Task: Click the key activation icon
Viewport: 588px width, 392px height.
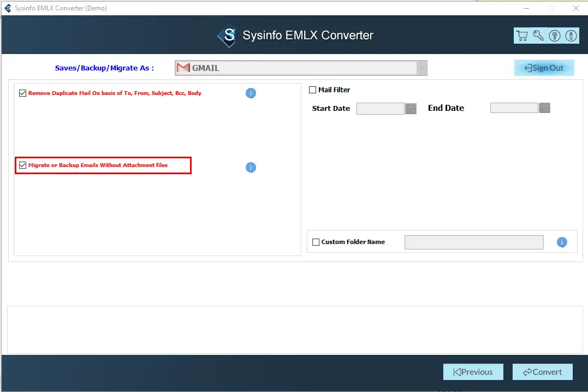Action: 538,35
